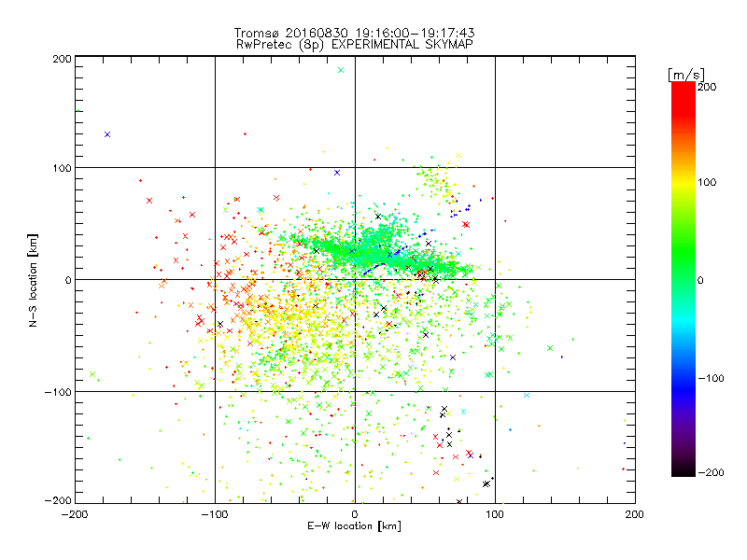Click the lone green X marker at far left edge
747x560 pixels.
92,374
